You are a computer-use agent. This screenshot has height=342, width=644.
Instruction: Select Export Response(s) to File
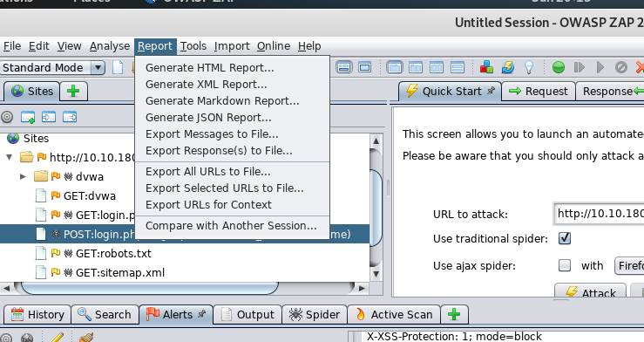[232, 150]
